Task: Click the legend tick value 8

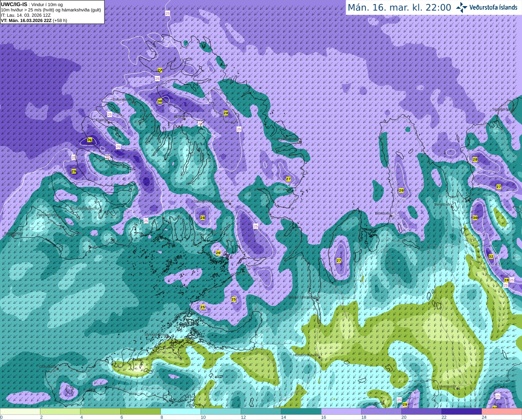Action: (x=162, y=417)
